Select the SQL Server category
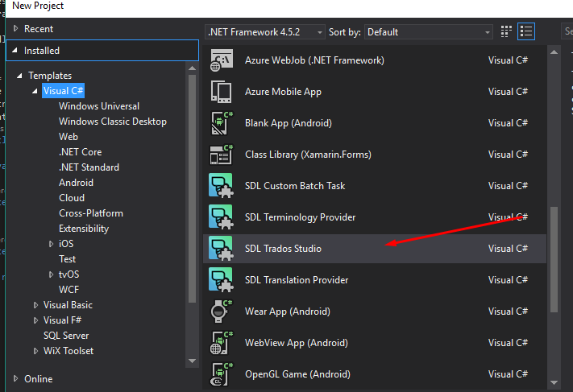The width and height of the screenshot is (573, 392). [x=66, y=336]
